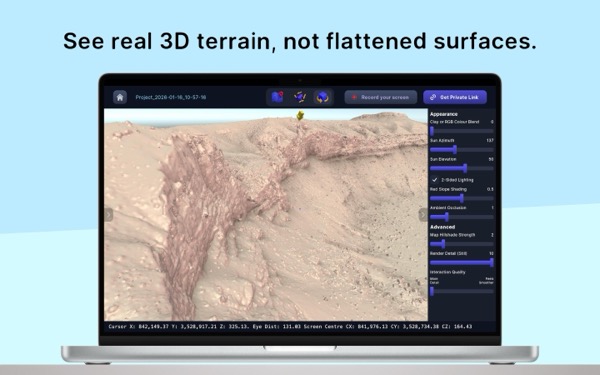Adjust the Interaction Quality slider

(461, 291)
